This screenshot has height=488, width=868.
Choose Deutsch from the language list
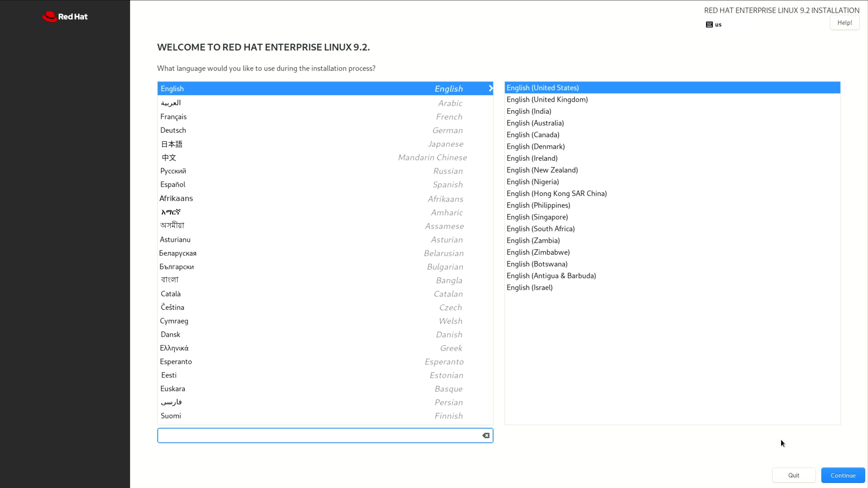325,130
